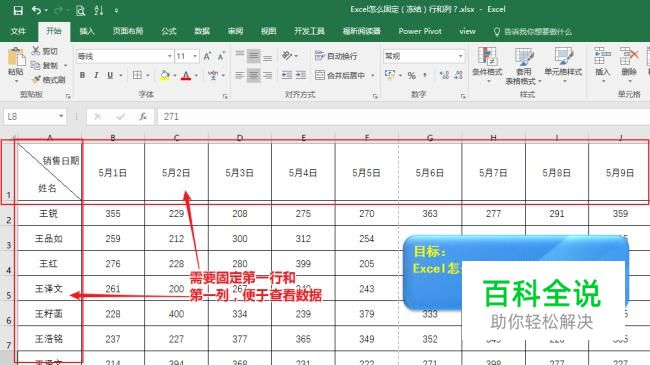This screenshot has height=365, width=650.
Task: Increase the cell indent
Action: tap(301, 75)
